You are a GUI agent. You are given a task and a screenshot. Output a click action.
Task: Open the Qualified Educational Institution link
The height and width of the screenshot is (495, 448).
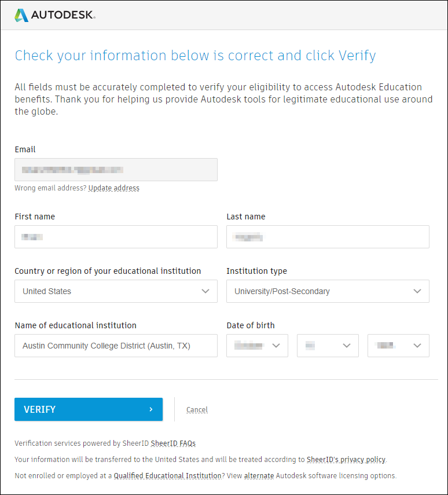click(168, 476)
